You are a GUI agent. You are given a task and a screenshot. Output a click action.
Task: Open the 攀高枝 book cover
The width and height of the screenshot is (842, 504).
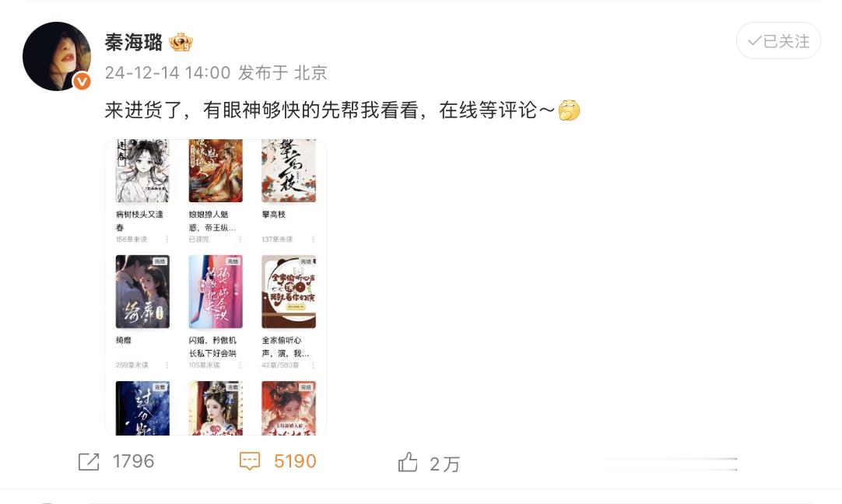[x=289, y=170]
